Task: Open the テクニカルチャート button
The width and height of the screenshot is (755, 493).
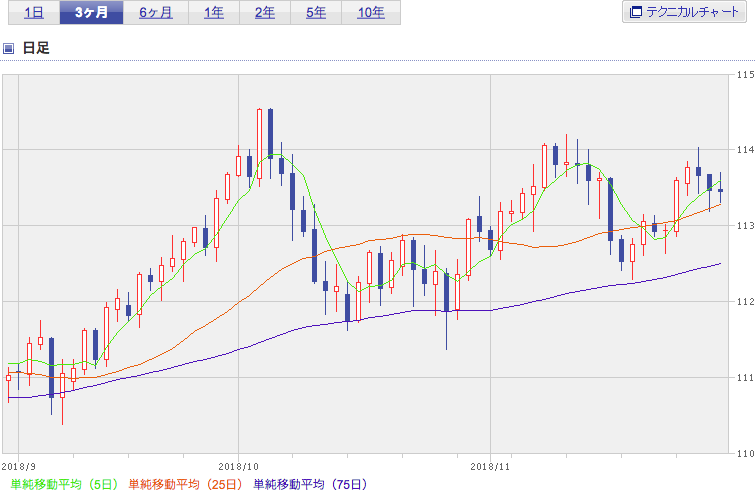Action: 684,12
